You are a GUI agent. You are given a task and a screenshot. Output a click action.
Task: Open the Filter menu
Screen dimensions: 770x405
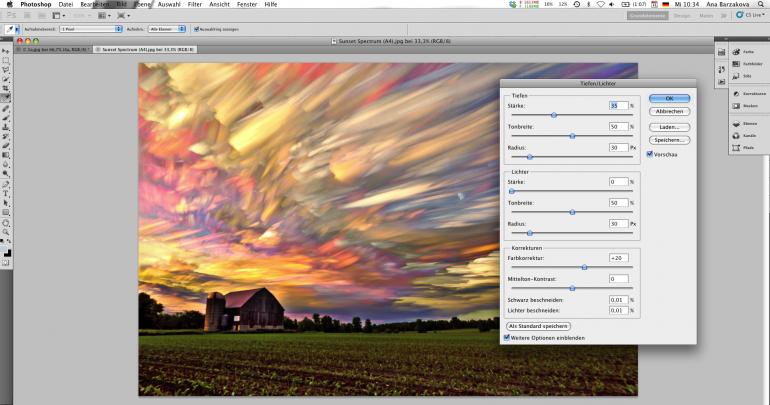195,4
